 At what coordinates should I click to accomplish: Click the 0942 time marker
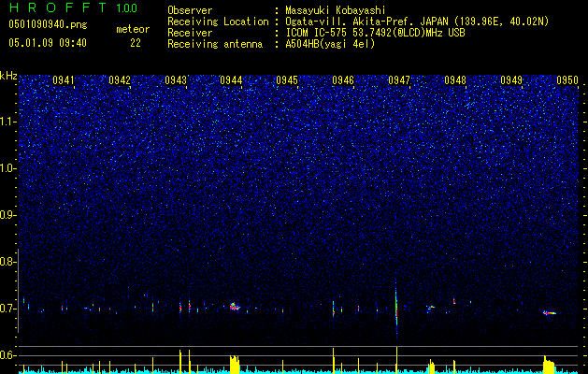[x=120, y=80]
